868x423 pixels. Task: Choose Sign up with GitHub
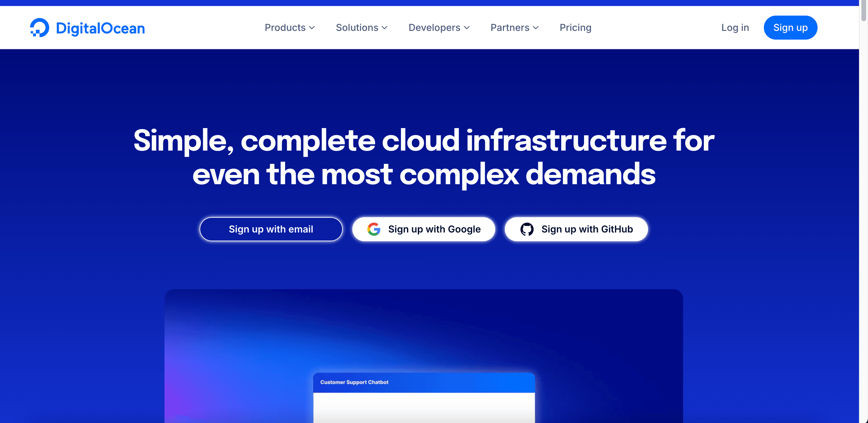pyautogui.click(x=576, y=229)
